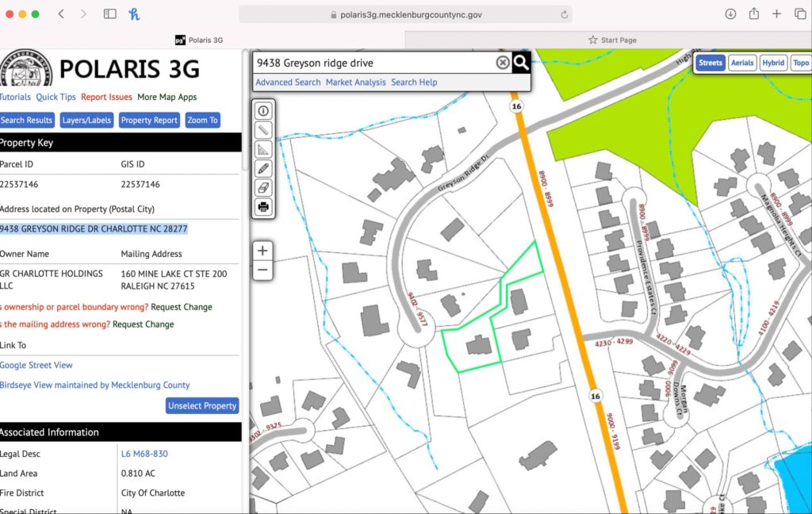Image resolution: width=812 pixels, height=514 pixels.
Task: Open Search Help
Action: tap(414, 82)
